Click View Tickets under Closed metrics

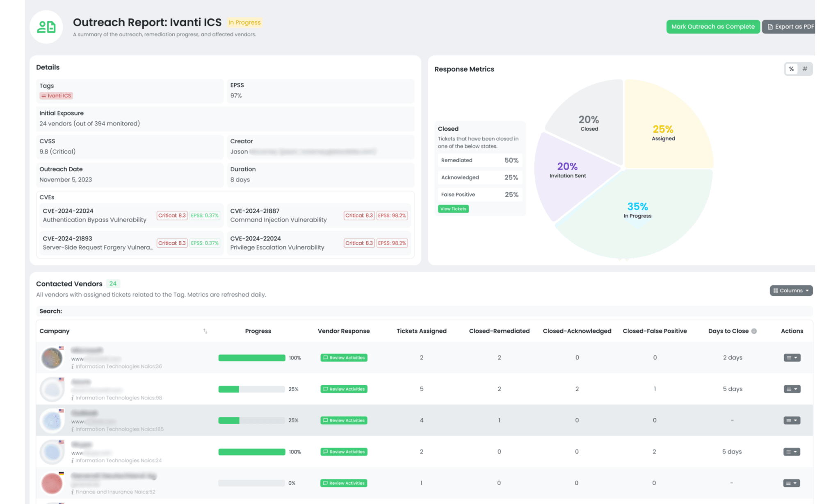point(453,209)
